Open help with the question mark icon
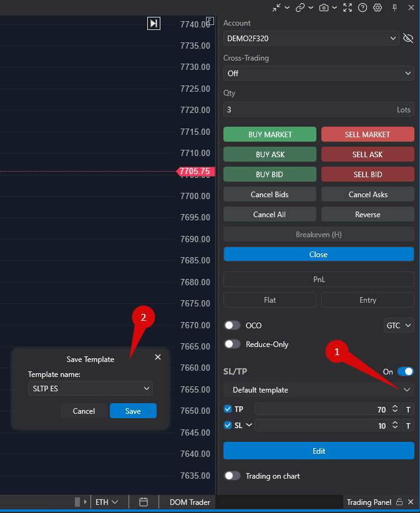 363,7
